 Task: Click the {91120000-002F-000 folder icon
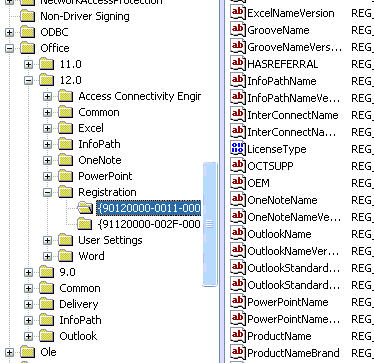tap(85, 224)
